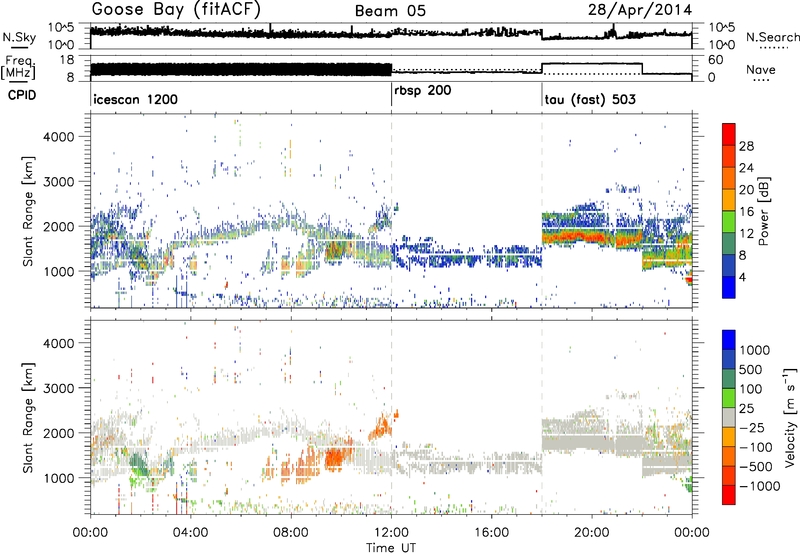Click the dashed vertical marker at 12:00 in power panel

[x=391, y=210]
